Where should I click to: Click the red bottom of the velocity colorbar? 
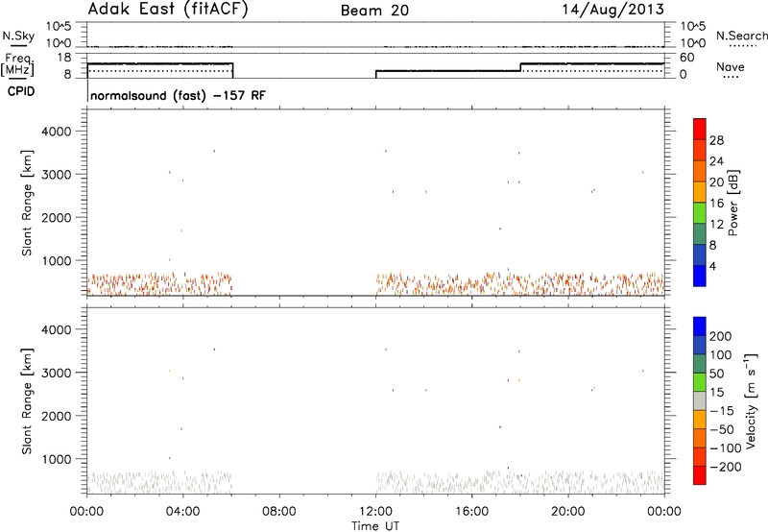pos(700,475)
